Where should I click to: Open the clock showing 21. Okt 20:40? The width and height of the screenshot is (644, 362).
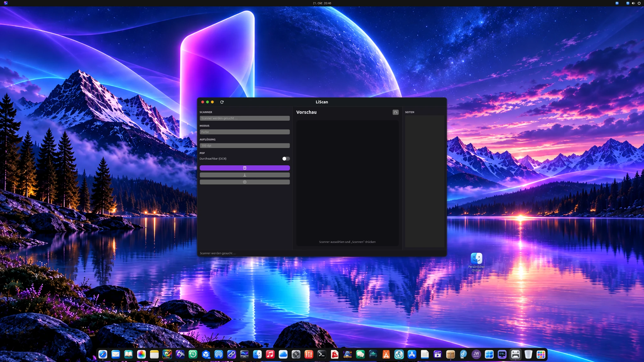[x=322, y=3]
